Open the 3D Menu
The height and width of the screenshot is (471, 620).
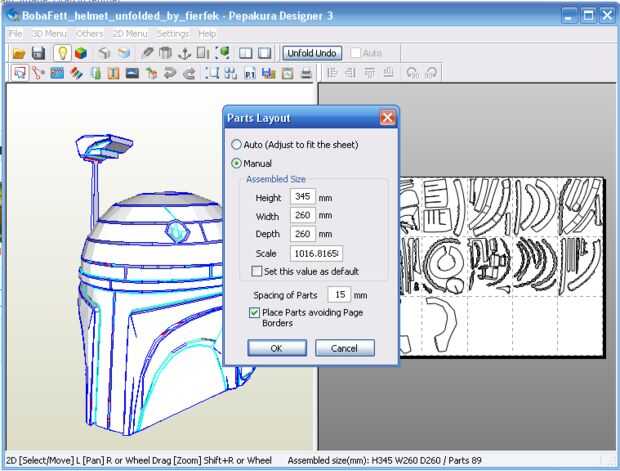pos(49,34)
